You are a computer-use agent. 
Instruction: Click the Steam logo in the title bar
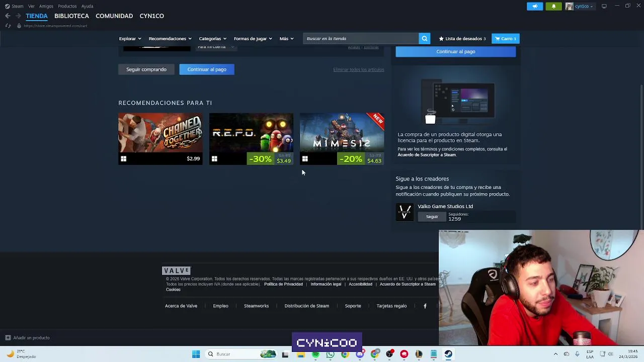click(x=7, y=6)
